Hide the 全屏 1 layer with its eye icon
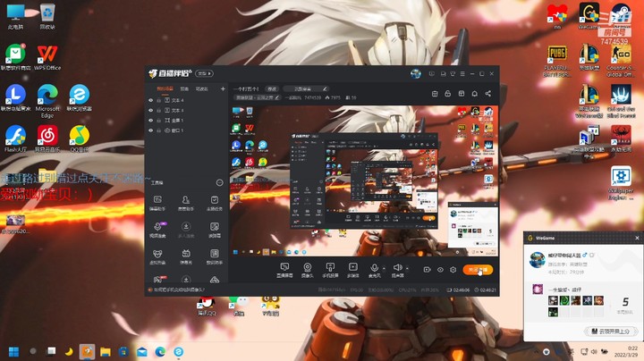Viewport: 644px width, 361px height. pyautogui.click(x=151, y=121)
